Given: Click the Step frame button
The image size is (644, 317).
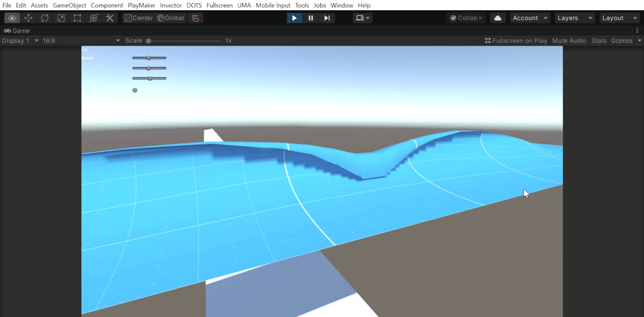Looking at the screenshot, I should click(327, 18).
